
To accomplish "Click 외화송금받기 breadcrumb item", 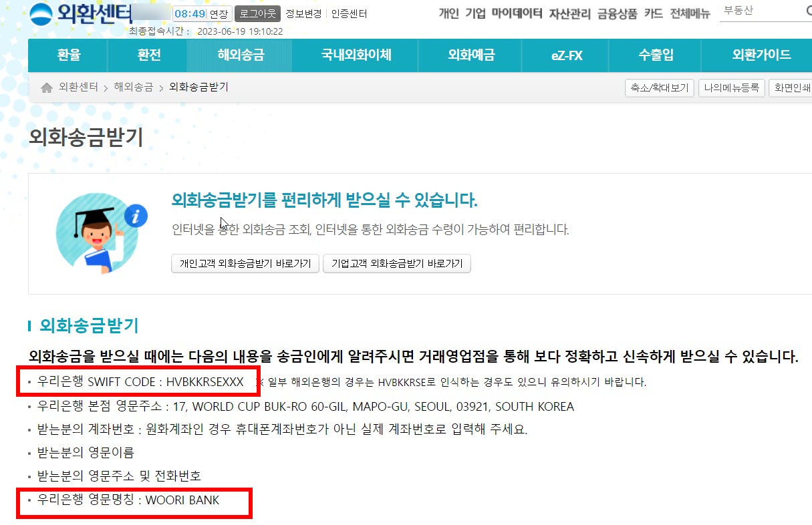I will pos(198,87).
